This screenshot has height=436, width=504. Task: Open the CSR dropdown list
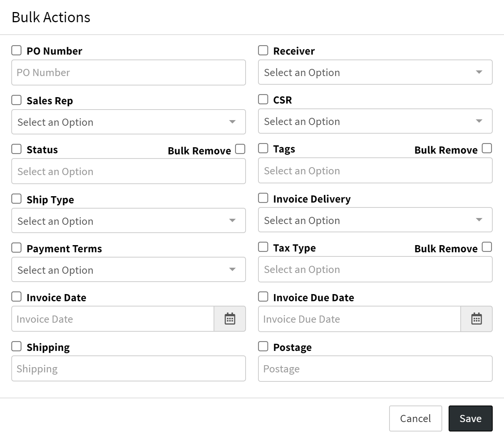375,121
